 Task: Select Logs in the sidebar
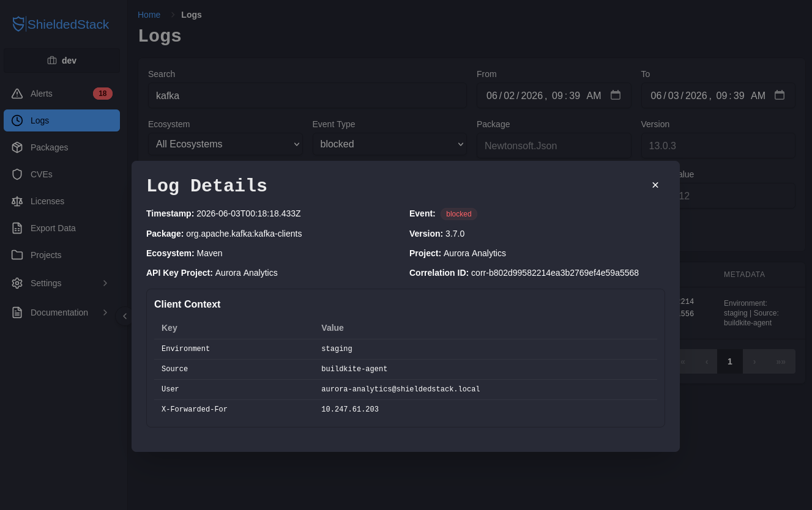point(62,120)
